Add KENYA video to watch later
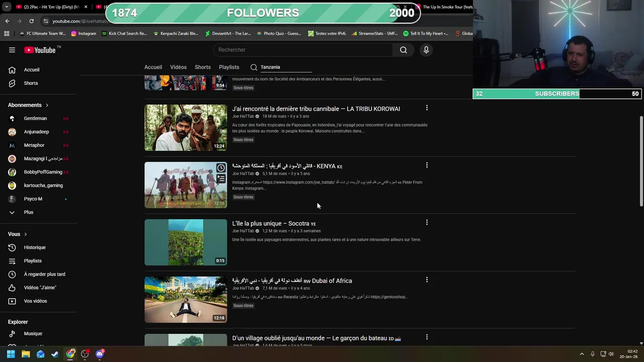 [x=221, y=168]
